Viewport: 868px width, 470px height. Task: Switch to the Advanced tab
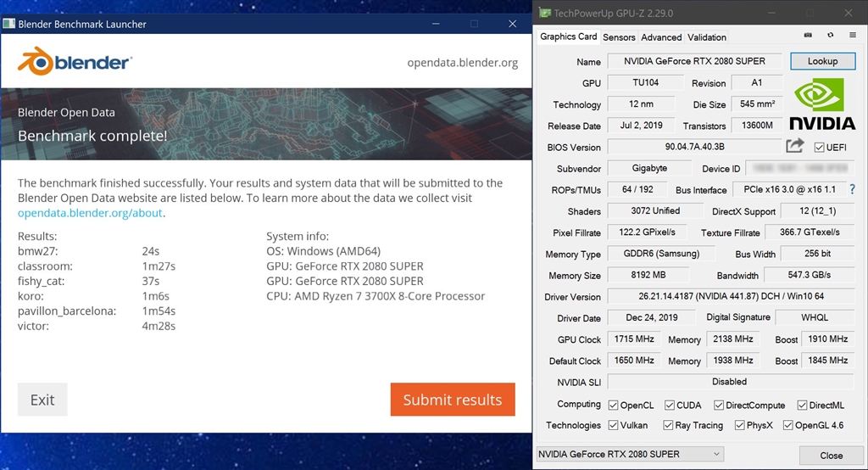click(x=661, y=37)
